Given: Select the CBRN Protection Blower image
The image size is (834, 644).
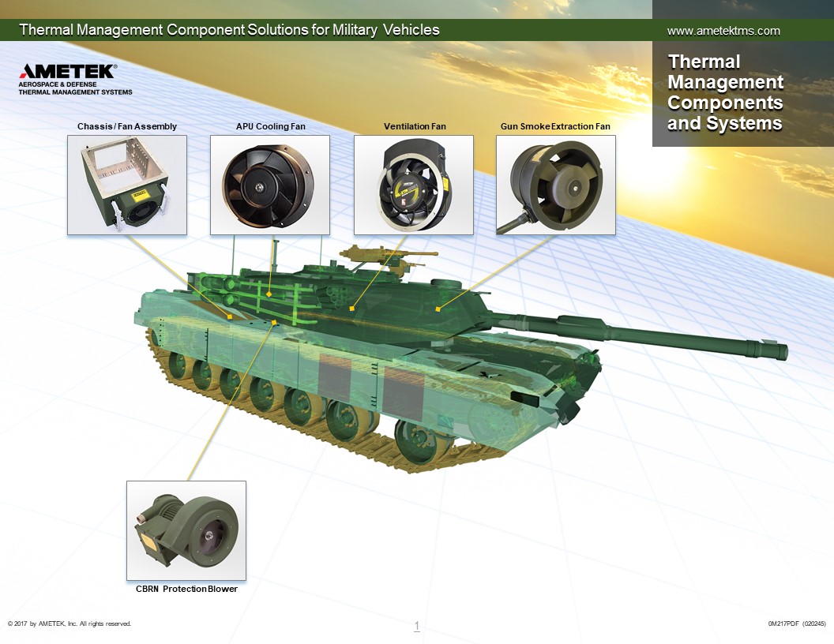Looking at the screenshot, I should point(186,530).
